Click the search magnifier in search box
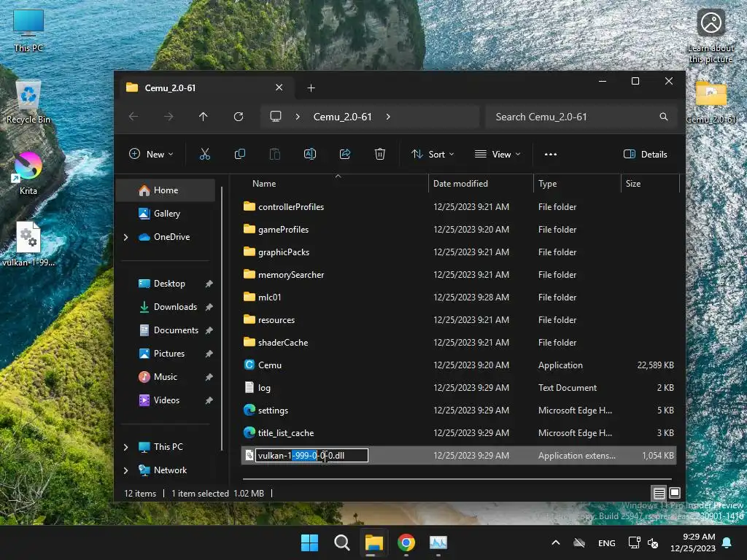 click(x=664, y=117)
